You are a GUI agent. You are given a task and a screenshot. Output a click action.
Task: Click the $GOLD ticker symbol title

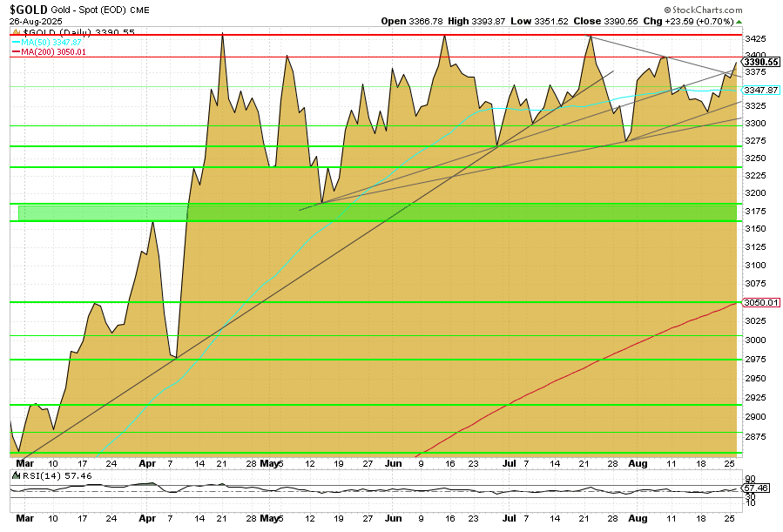(x=29, y=10)
